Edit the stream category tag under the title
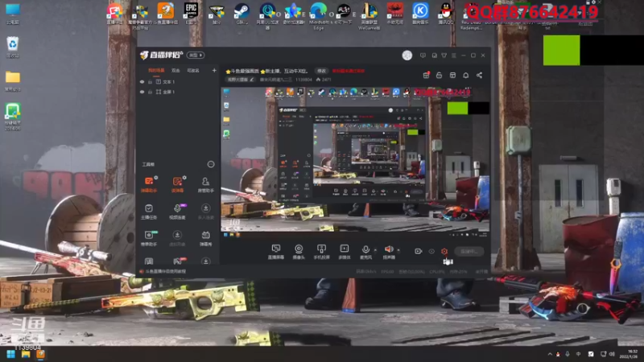This screenshot has width=644, height=362. (x=241, y=80)
